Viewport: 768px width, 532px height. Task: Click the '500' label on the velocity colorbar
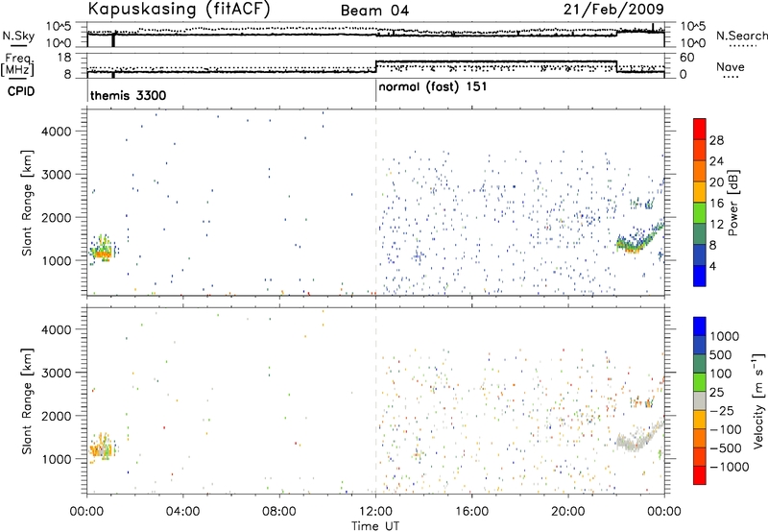point(721,355)
